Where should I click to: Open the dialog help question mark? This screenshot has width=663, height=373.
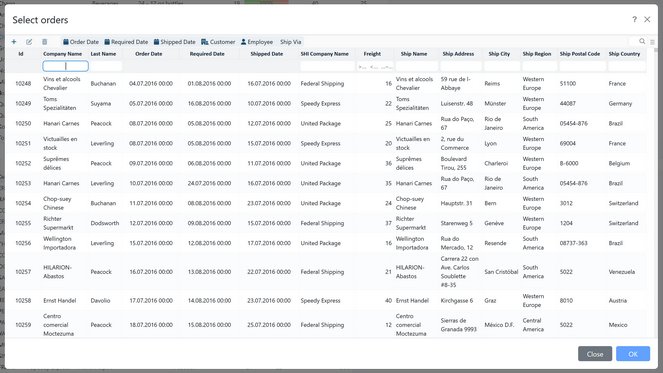click(634, 19)
